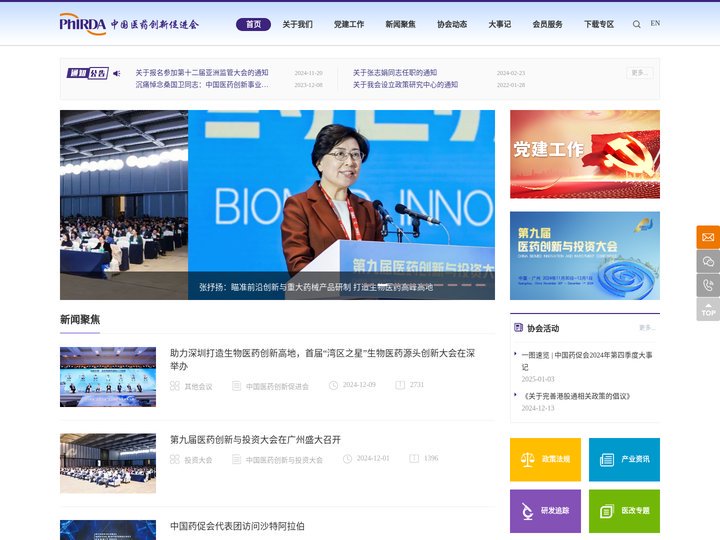This screenshot has height=540, width=720.
Task: Click clock icon beside 2024-12-01
Action: tap(347, 459)
